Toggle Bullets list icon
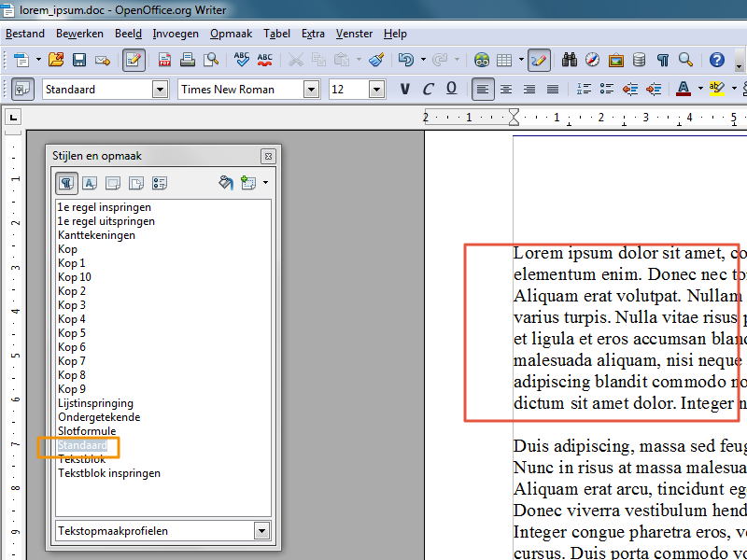 pyautogui.click(x=607, y=89)
